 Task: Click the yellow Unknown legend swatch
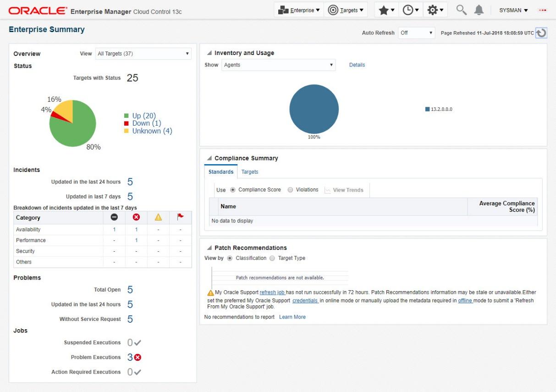tap(127, 131)
